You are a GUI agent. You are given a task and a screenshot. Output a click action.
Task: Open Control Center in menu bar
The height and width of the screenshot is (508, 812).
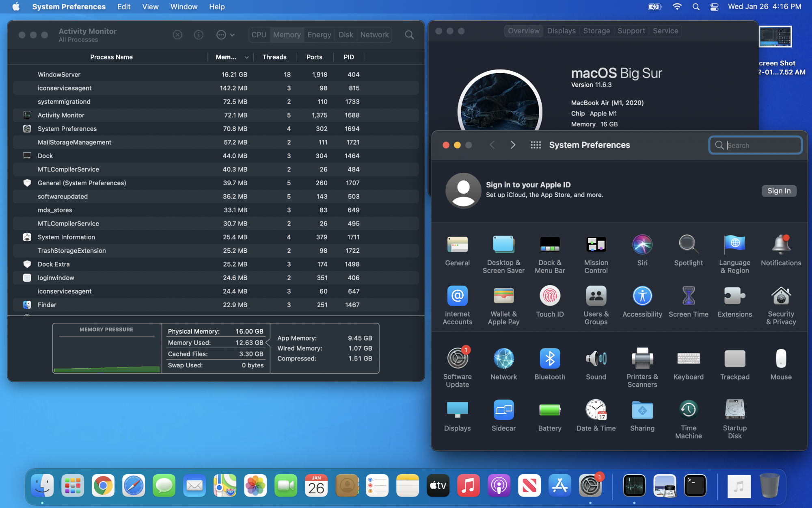click(x=714, y=7)
